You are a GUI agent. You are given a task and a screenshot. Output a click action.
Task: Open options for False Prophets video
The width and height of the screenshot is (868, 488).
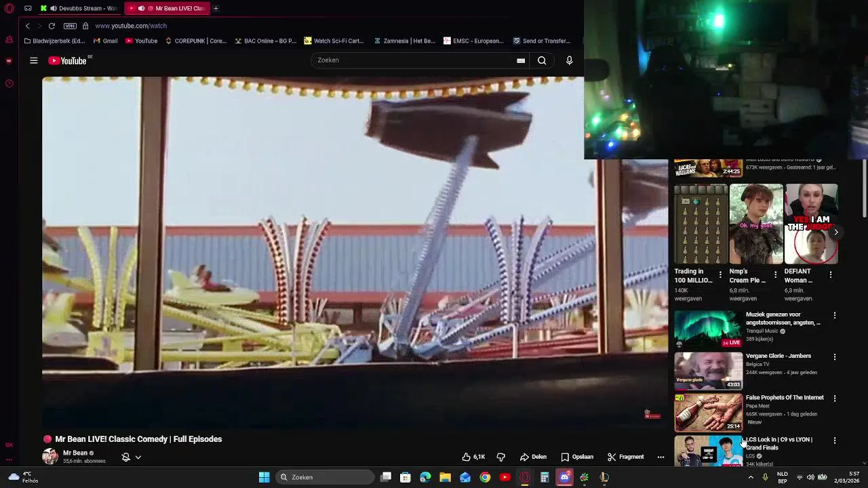pos(835,399)
